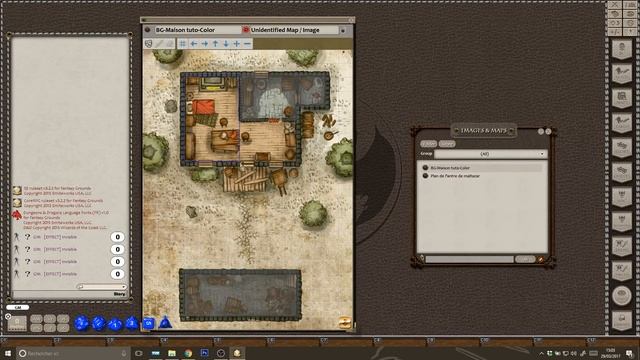This screenshot has height=360, width=640.
Task: Open the Windows notification center
Action: [x=629, y=353]
